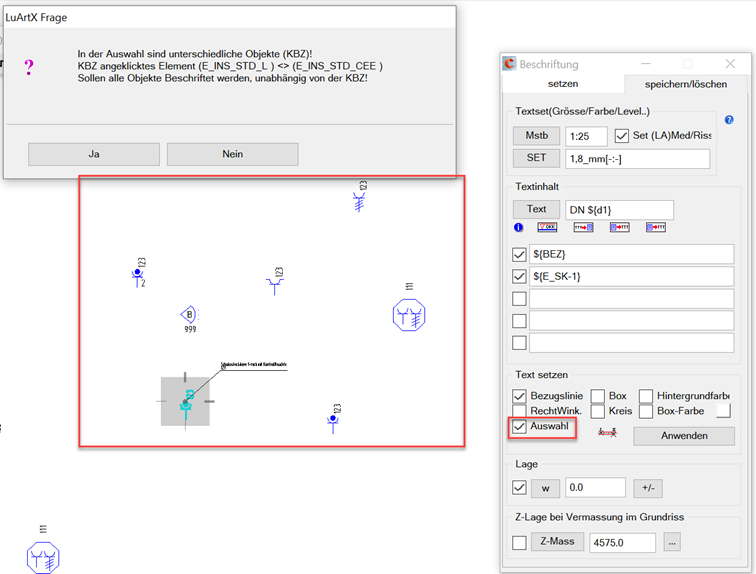
Task: Click the dimension-line icon next to Anwenden
Action: (x=608, y=433)
